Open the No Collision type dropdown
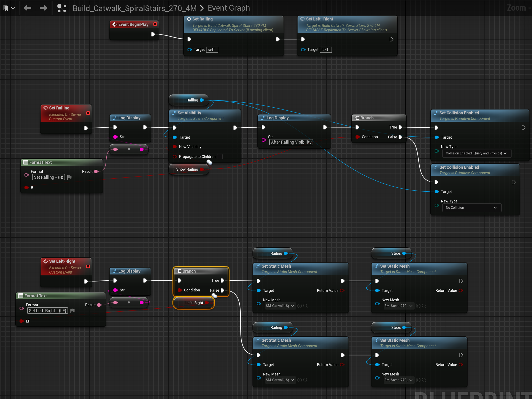Viewport: 532px width, 399px height. click(x=472, y=208)
